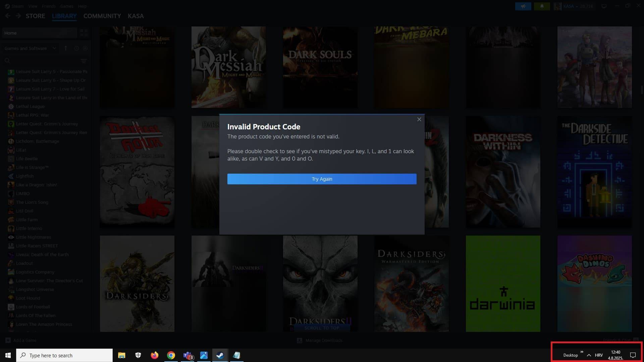Toggle the ready-to-play filter icon
The image size is (644, 362).
click(x=85, y=48)
